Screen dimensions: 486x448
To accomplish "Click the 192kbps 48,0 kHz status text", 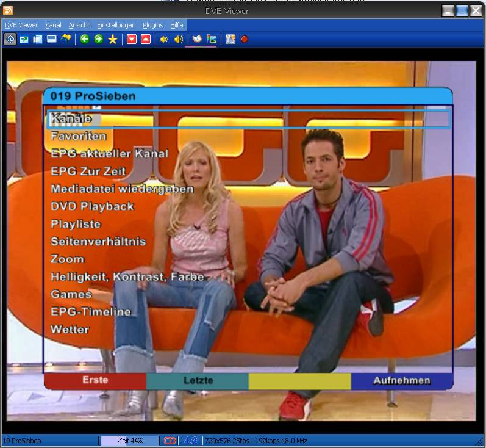I will (281, 441).
